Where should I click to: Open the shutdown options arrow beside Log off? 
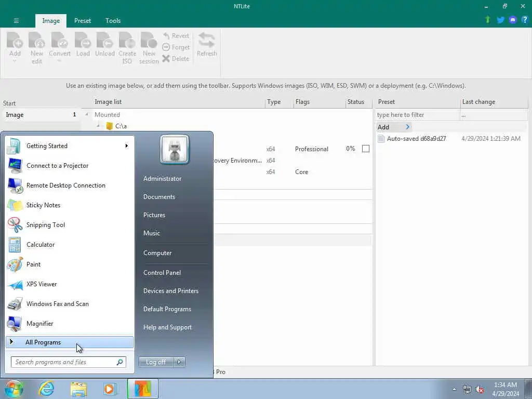179,362
